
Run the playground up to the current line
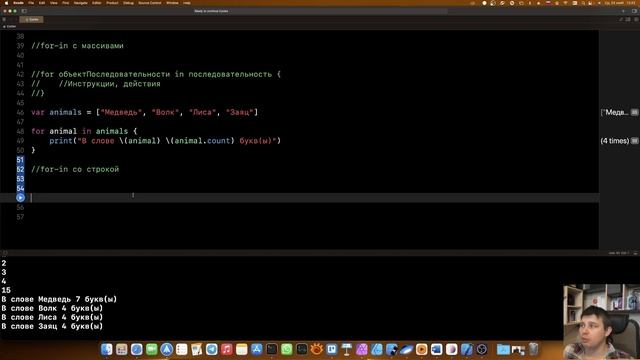coord(20,198)
